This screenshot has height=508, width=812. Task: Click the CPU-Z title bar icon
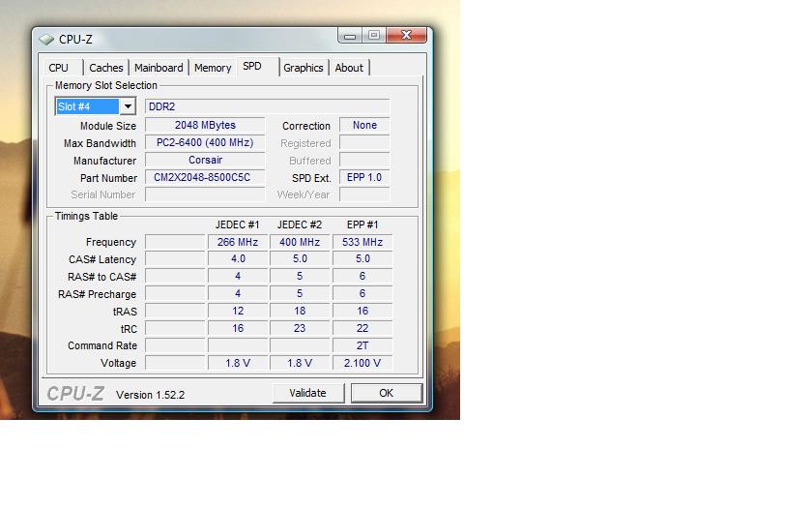click(x=46, y=40)
